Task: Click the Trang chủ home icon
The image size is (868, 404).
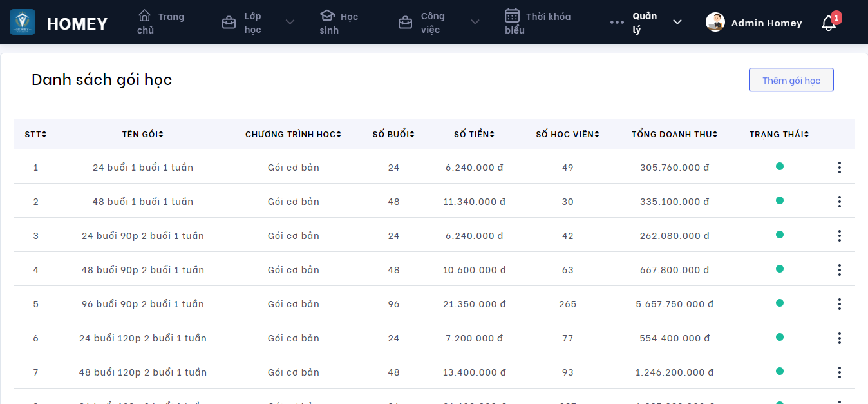Action: pyautogui.click(x=145, y=15)
